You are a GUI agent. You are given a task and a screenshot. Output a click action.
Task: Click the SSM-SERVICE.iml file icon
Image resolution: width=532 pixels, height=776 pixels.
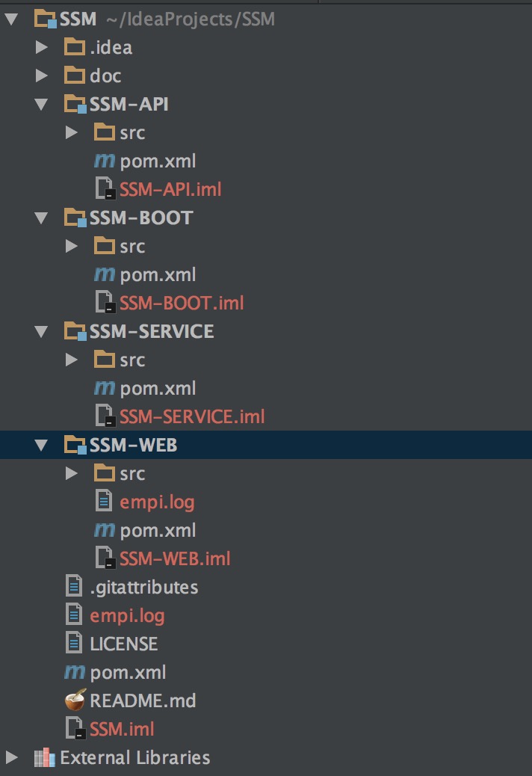pos(105,416)
